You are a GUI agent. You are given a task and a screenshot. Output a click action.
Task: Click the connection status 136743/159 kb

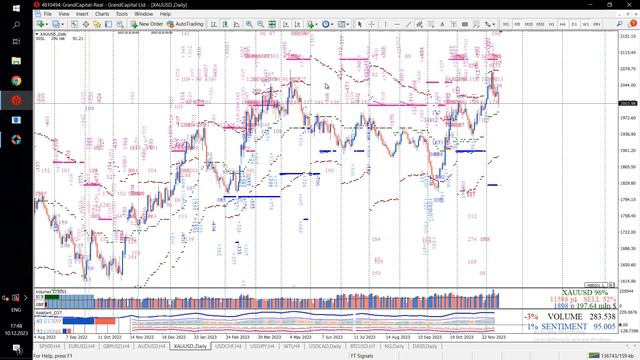coord(612,356)
